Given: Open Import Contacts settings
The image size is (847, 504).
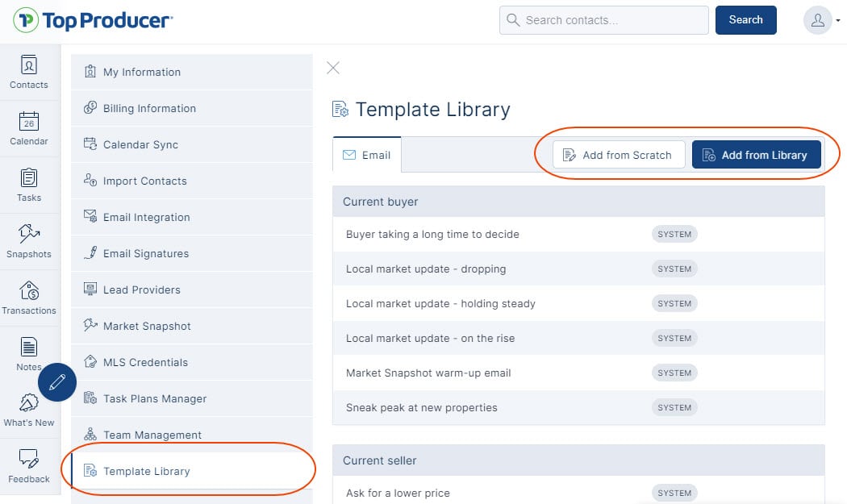Looking at the screenshot, I should pos(192,181).
